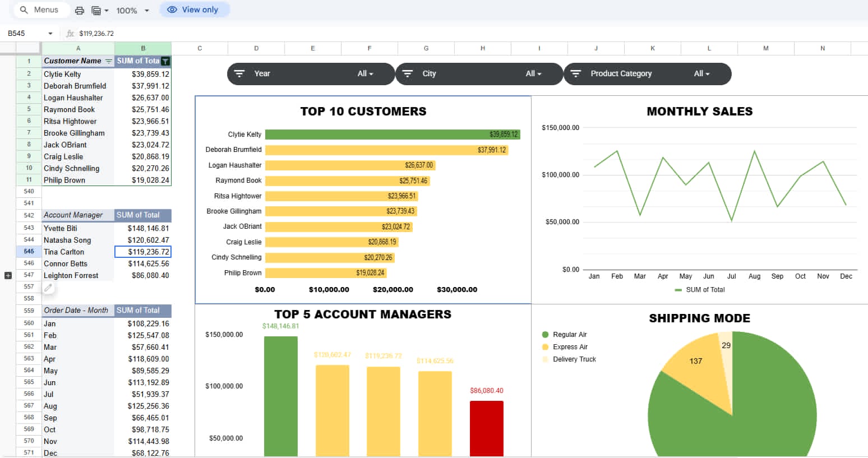Select the Logan Haushalter cell

pos(78,98)
